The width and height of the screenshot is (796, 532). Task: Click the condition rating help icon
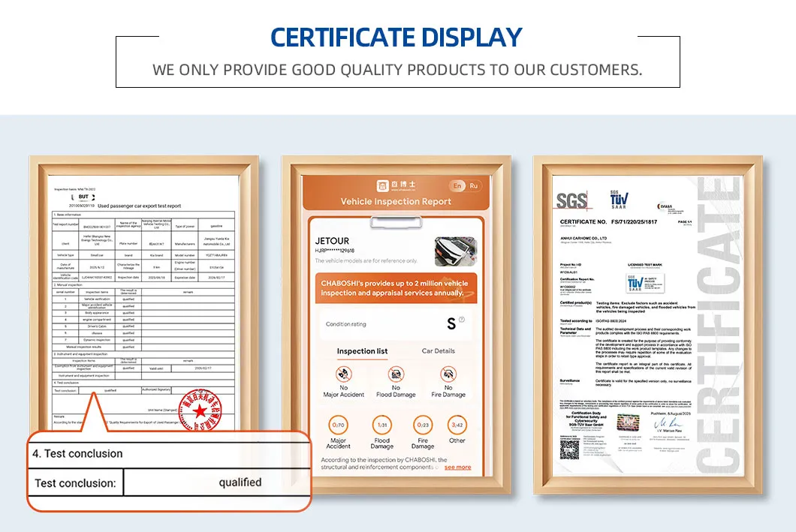click(x=462, y=320)
